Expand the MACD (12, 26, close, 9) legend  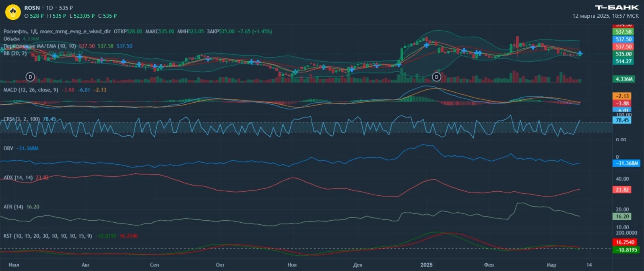31,90
